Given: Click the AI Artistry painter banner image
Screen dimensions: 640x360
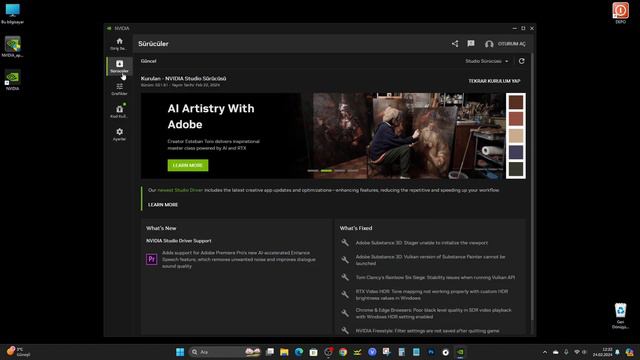Looking at the screenshot, I should tap(408, 136).
